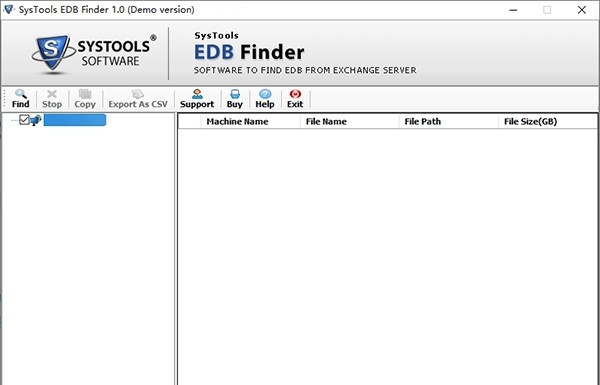Click Export As CSV button
This screenshot has width=600, height=385.
pyautogui.click(x=138, y=99)
